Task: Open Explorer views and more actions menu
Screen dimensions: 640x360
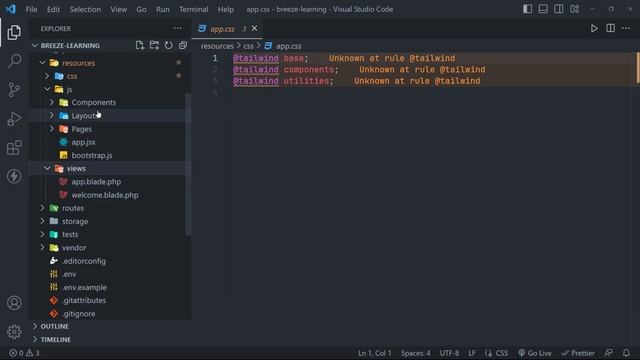Action: coord(178,28)
